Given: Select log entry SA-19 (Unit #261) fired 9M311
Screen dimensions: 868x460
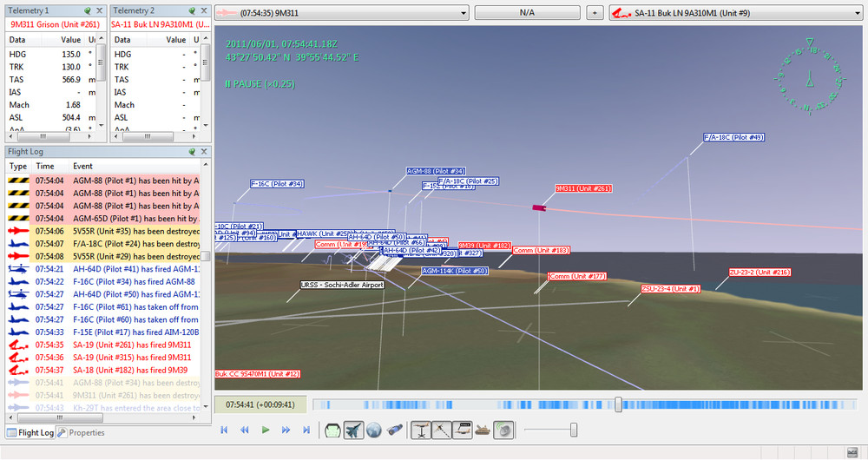Looking at the screenshot, I should (x=103, y=345).
